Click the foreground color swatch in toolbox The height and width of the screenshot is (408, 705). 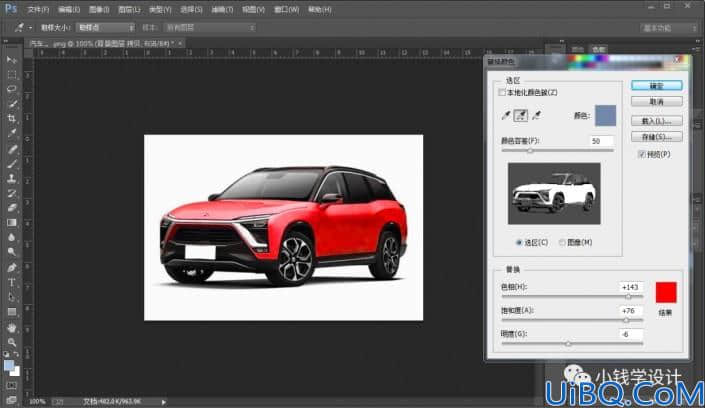[x=9, y=365]
